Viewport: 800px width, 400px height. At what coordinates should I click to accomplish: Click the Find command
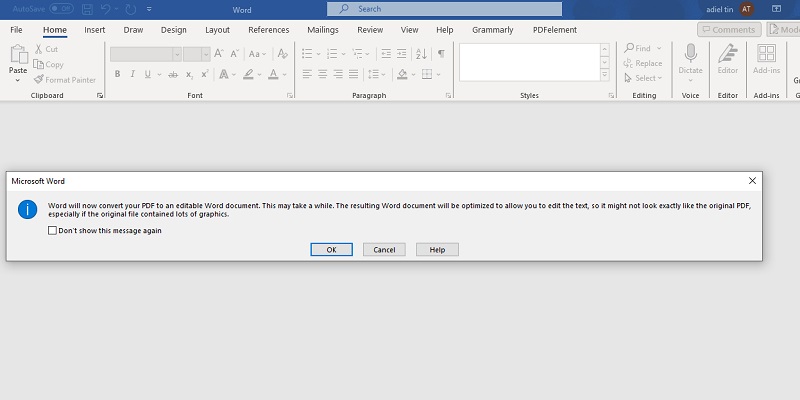[x=638, y=48]
